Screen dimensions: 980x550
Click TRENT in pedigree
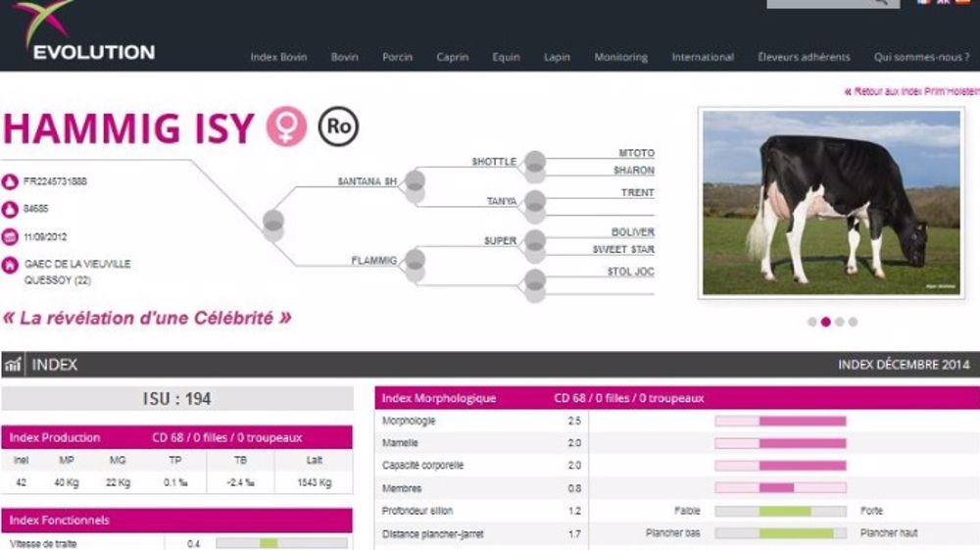[x=638, y=192]
